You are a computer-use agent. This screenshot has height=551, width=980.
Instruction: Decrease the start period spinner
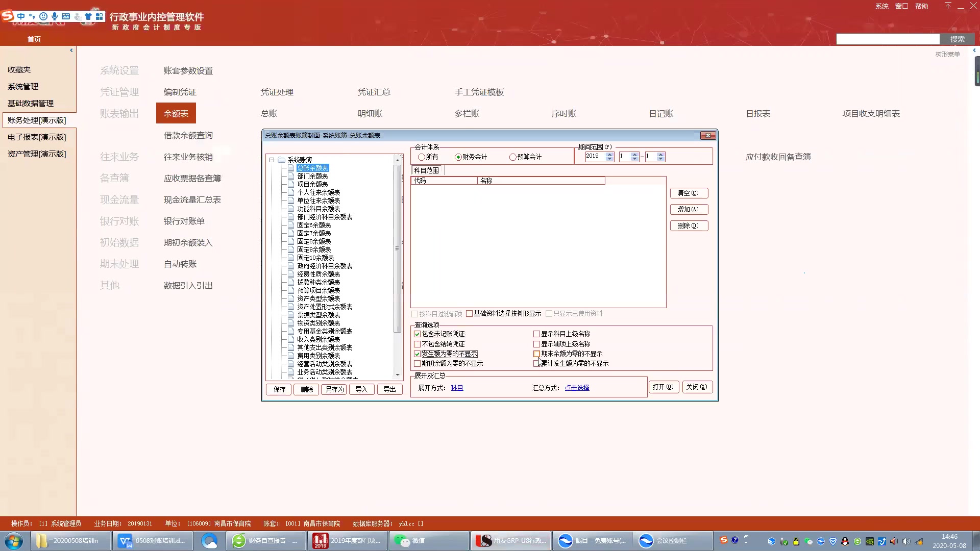[x=634, y=159]
